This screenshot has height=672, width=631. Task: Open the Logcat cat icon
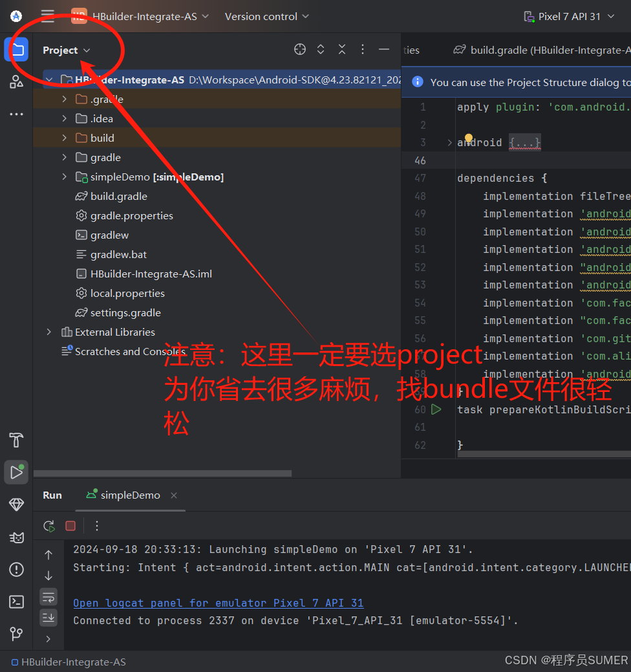(x=16, y=537)
